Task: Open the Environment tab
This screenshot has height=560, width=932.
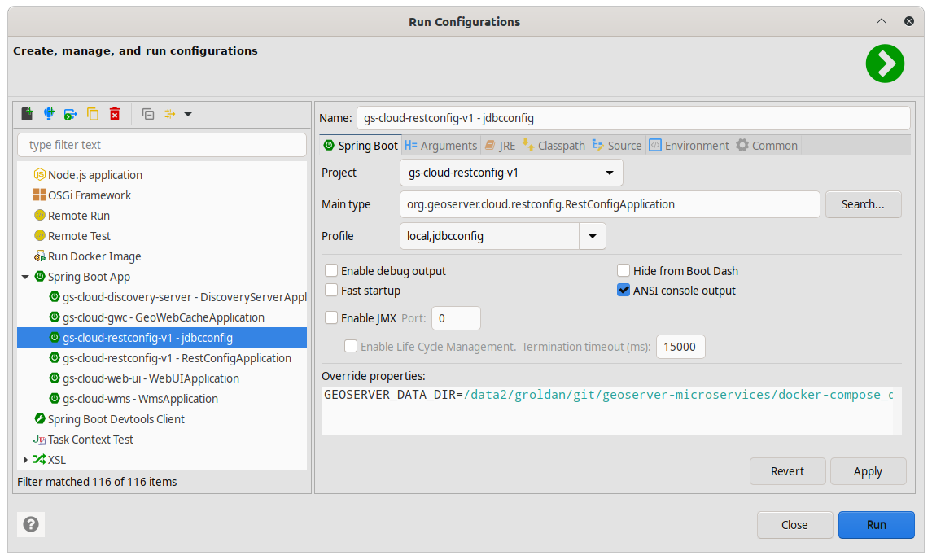Action: pyautogui.click(x=689, y=145)
